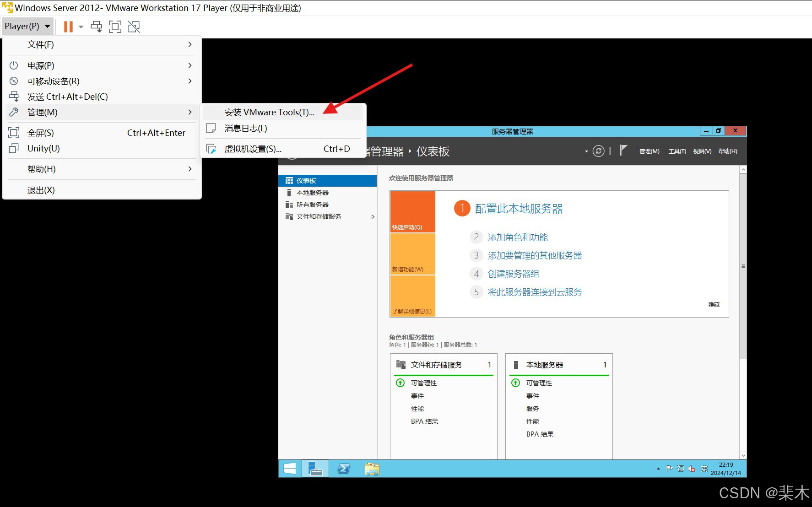Select 仪表板 in the sidebar
Screen dimensions: 812x507
[327, 181]
